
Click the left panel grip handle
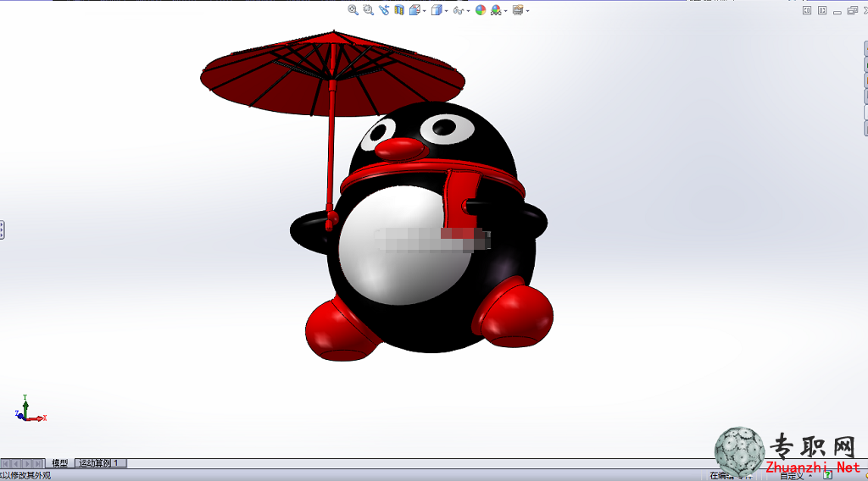3,230
